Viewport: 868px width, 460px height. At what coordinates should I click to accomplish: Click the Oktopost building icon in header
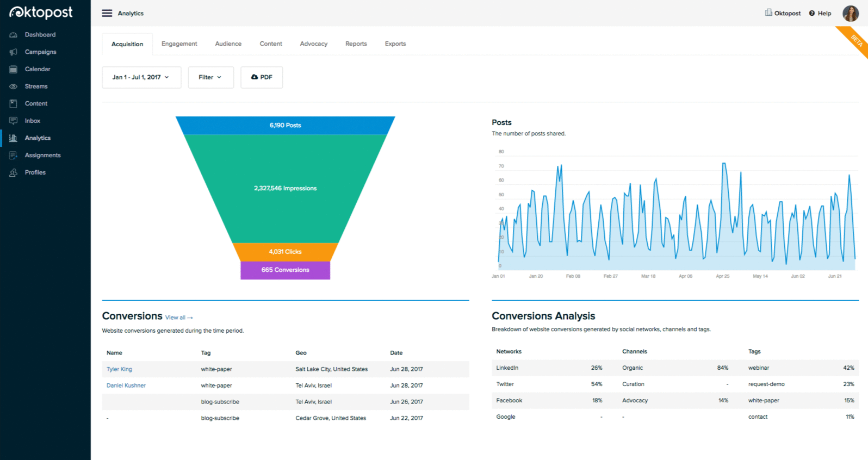[768, 13]
